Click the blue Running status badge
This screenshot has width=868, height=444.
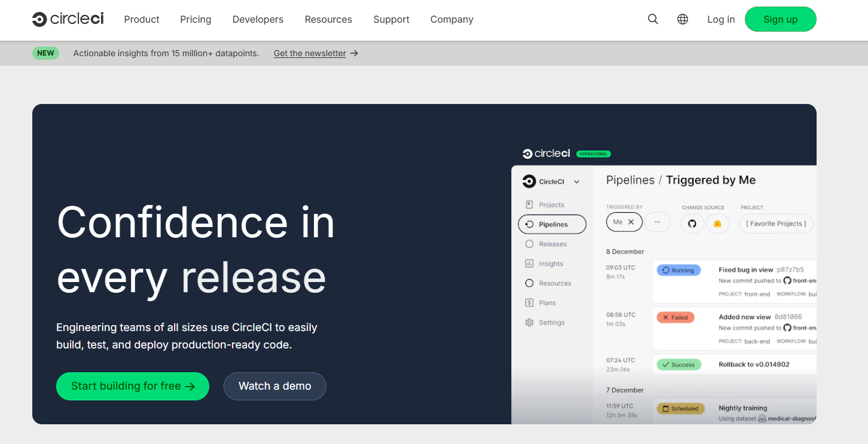click(x=678, y=270)
